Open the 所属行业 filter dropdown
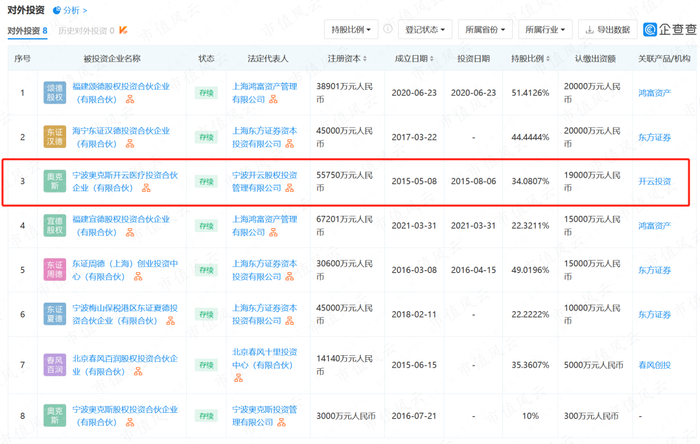Screen dimensions: 700x444 tap(545, 29)
